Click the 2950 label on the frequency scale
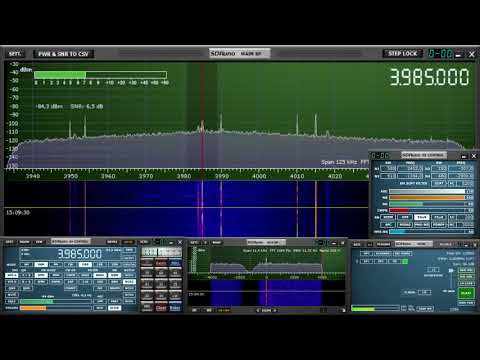 tap(71, 176)
